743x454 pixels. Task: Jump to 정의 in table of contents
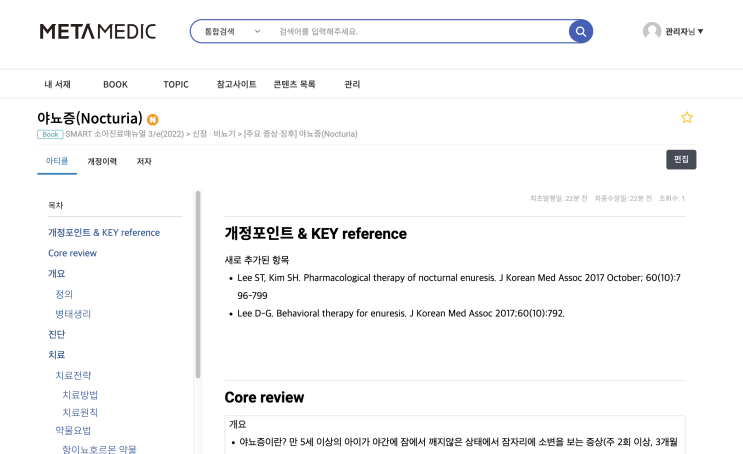(x=64, y=294)
